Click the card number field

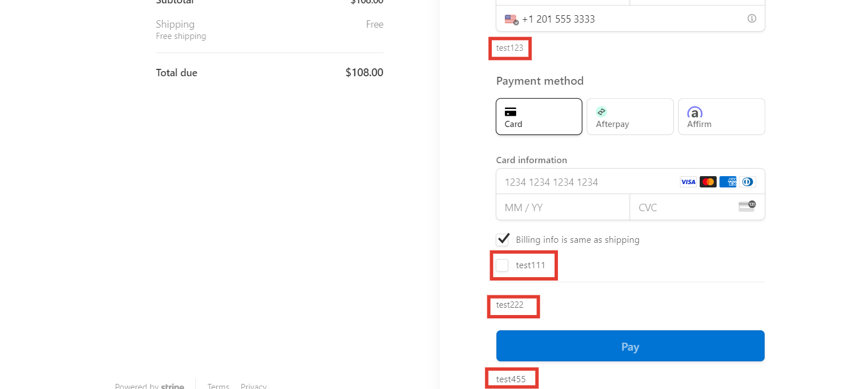587,182
